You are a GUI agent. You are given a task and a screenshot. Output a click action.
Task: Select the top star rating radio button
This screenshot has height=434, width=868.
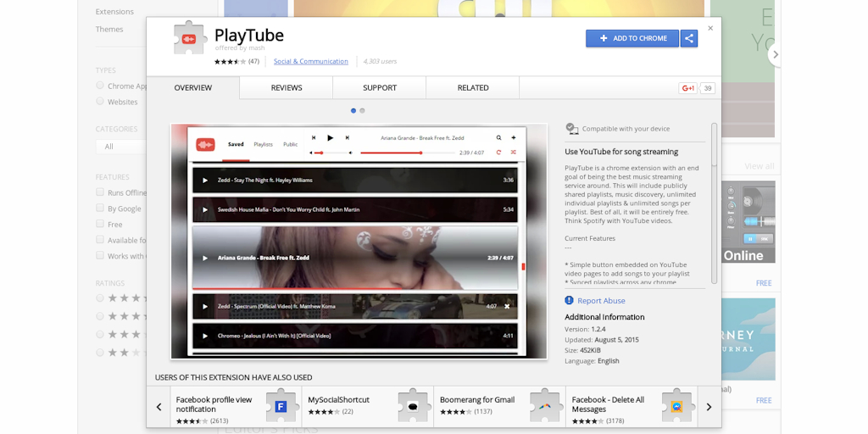pos(100,298)
